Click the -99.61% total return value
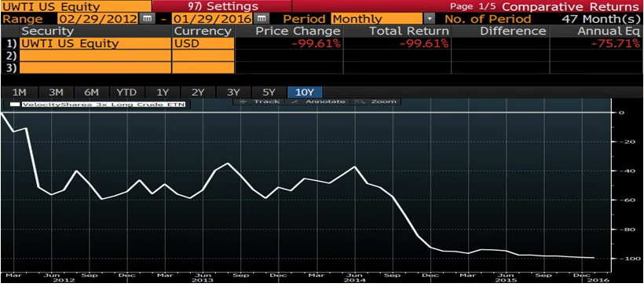Screen dimensions: 644x287 click(x=424, y=43)
